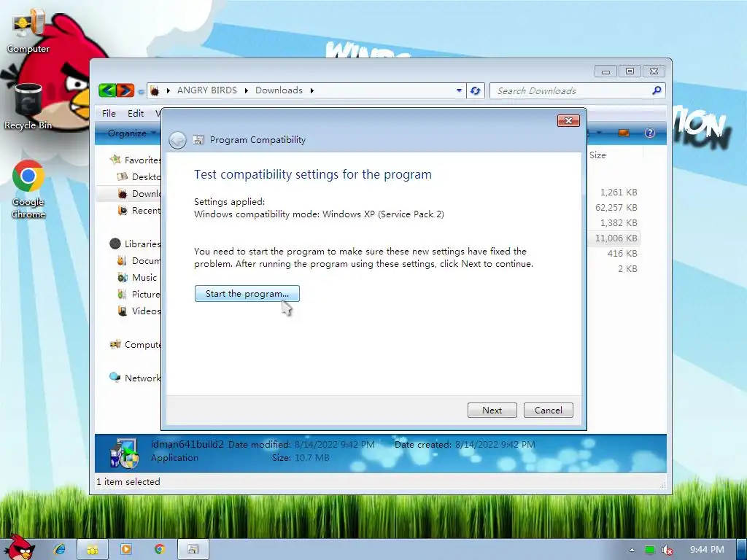
Task: Sort by the Size column header
Action: pyautogui.click(x=597, y=155)
